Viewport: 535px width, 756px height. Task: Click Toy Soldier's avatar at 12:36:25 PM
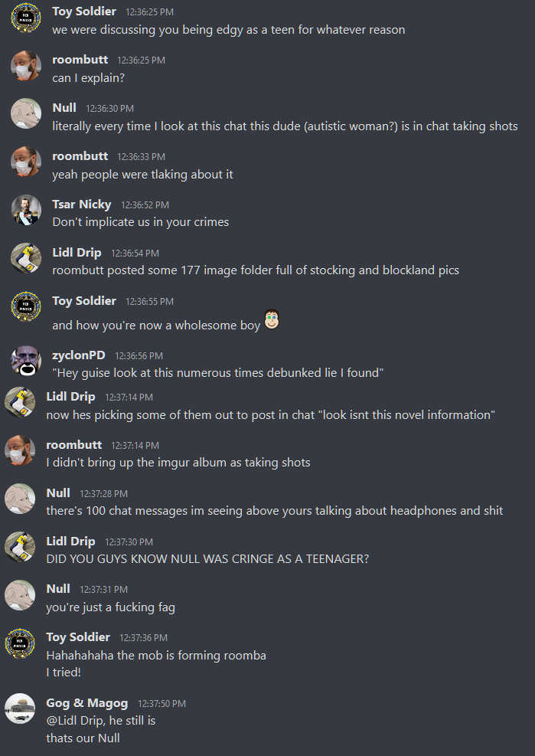(26, 18)
